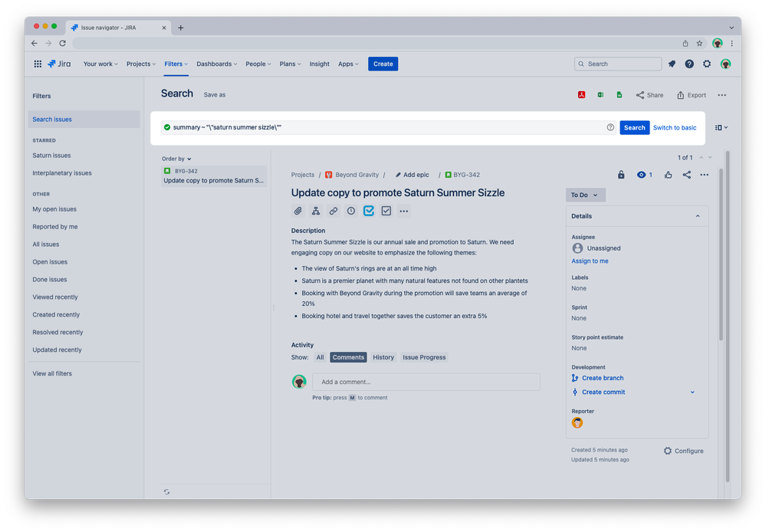The width and height of the screenshot is (766, 532).
Task: Show Issue Progress activity tab
Action: pyautogui.click(x=424, y=357)
